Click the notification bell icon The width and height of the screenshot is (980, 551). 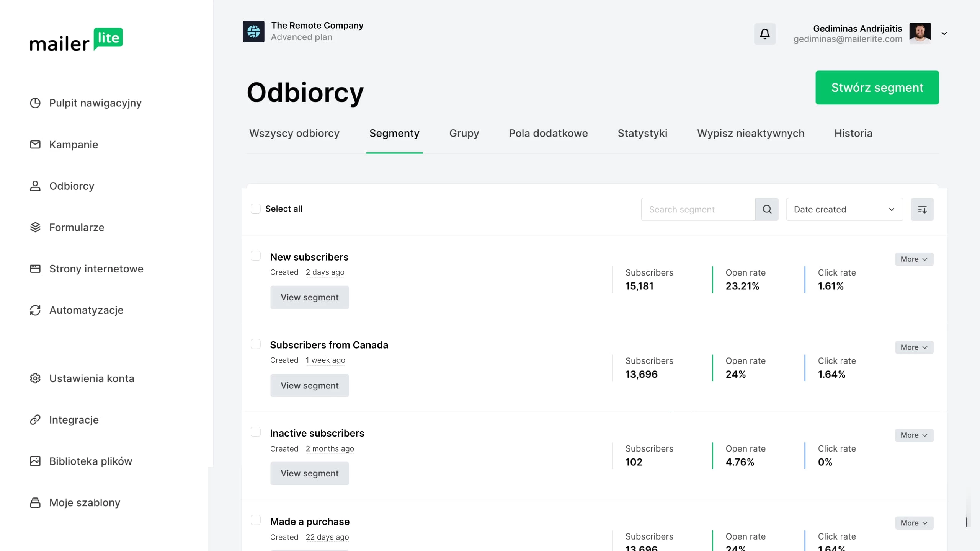764,34
